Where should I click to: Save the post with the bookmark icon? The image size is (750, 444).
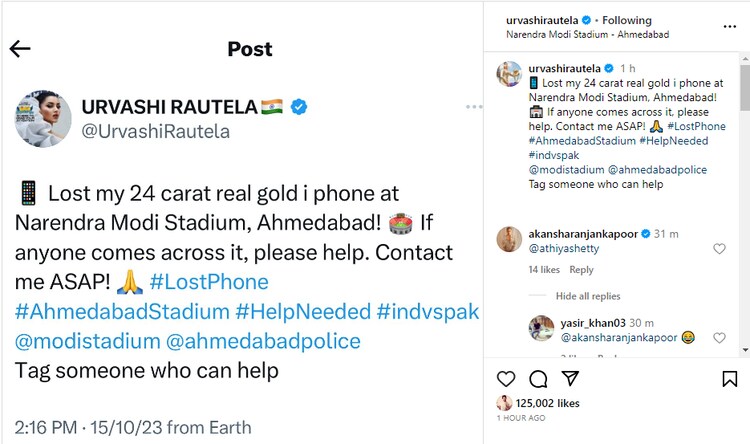tap(729, 379)
